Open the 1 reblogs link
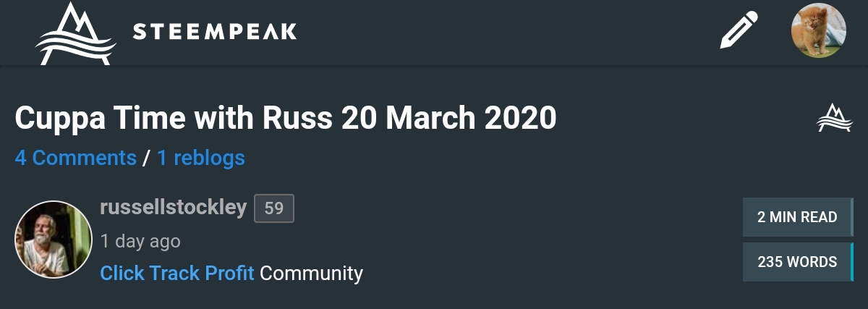The image size is (868, 309). [200, 157]
